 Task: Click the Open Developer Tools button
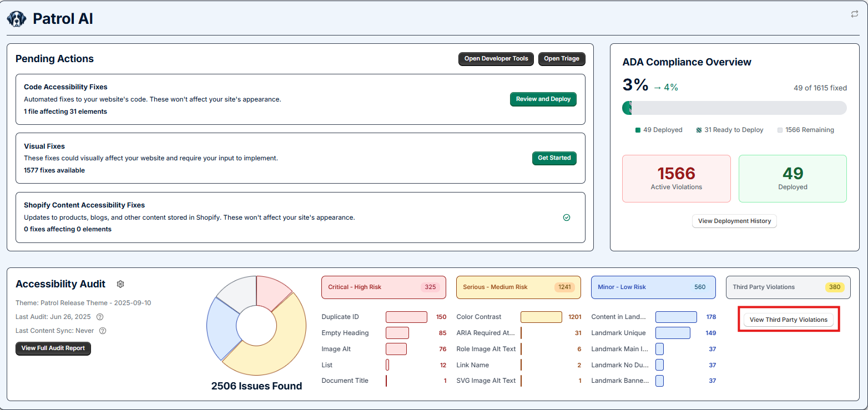496,59
